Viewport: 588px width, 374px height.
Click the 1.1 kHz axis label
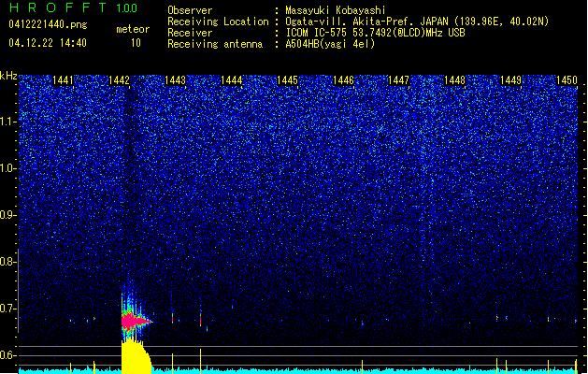coord(8,122)
